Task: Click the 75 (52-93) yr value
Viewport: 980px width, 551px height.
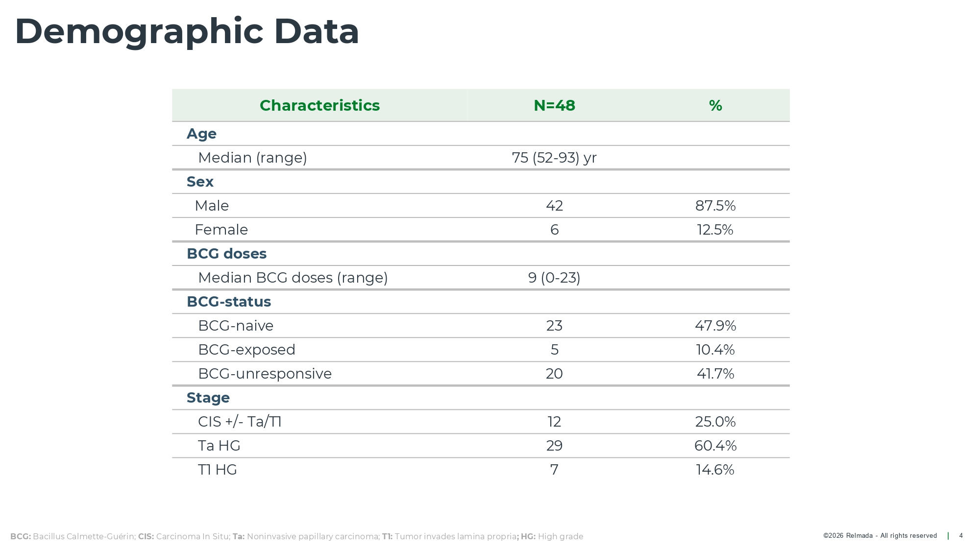Action: (554, 158)
